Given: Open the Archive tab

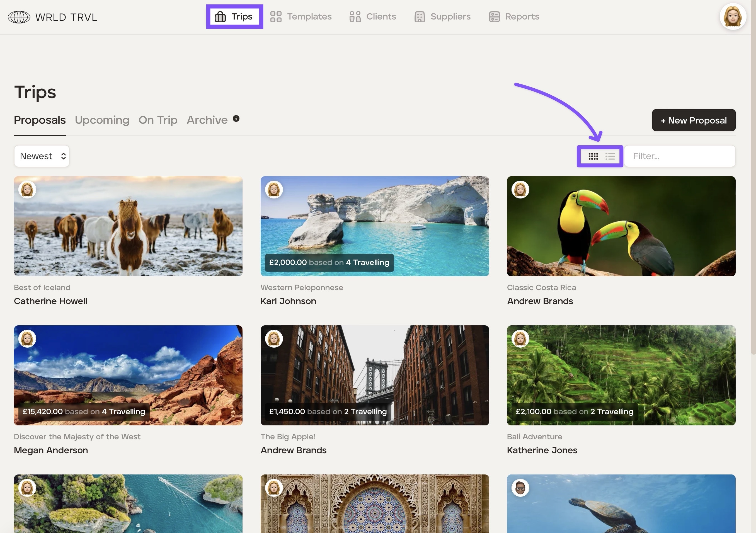Looking at the screenshot, I should coord(207,120).
